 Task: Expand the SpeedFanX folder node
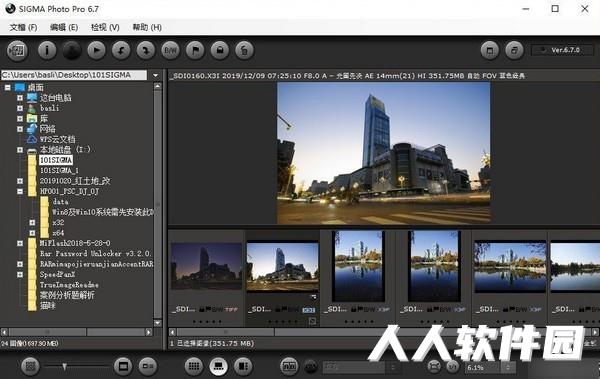[20, 274]
